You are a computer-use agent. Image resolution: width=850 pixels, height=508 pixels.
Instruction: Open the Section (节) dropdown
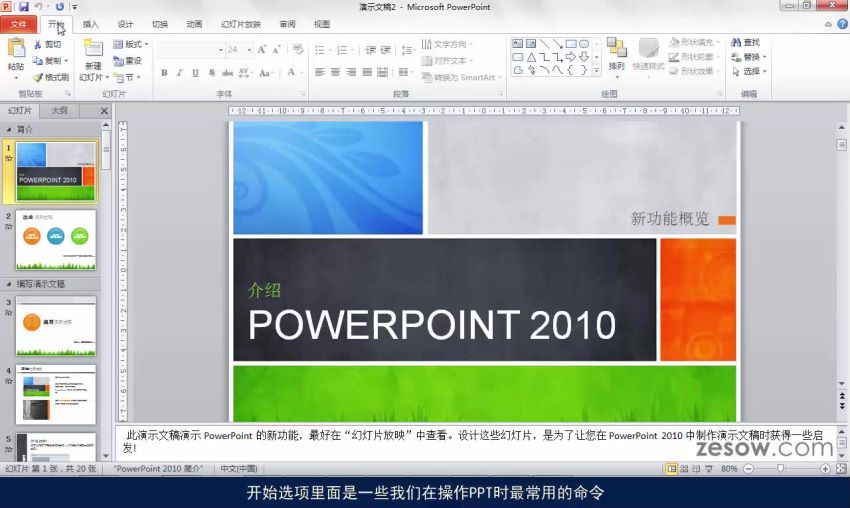[x=127, y=78]
